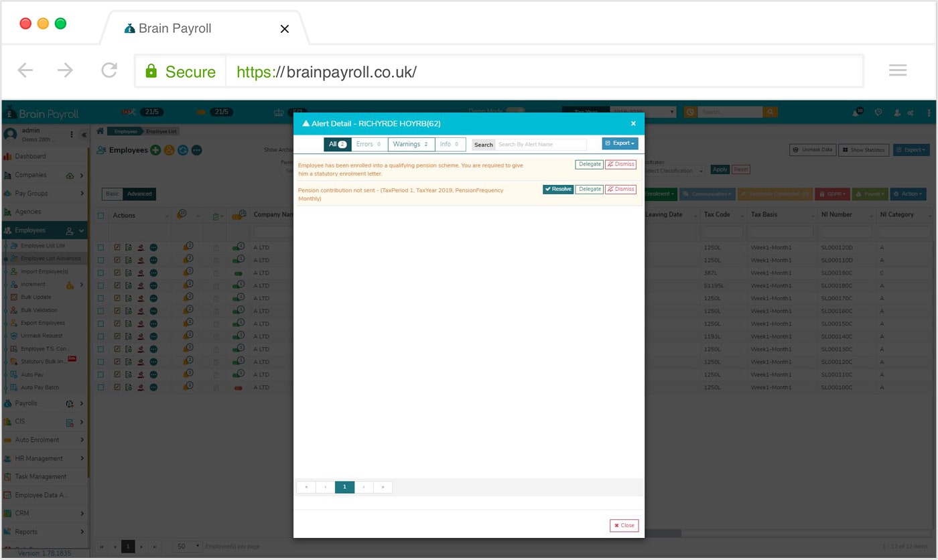The height and width of the screenshot is (560, 938).
Task: Check the third employee row checkbox
Action: click(x=101, y=273)
